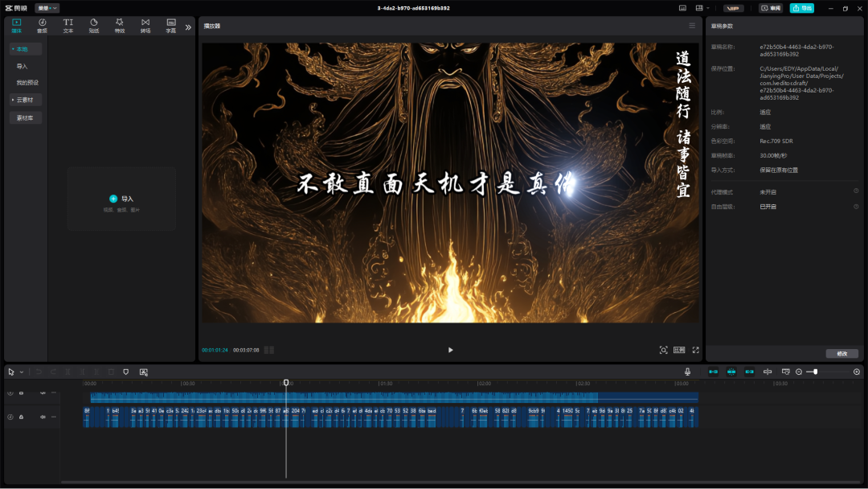Zoom in the timeline with plus icon
Viewport: 868px width, 489px height.
click(x=857, y=372)
